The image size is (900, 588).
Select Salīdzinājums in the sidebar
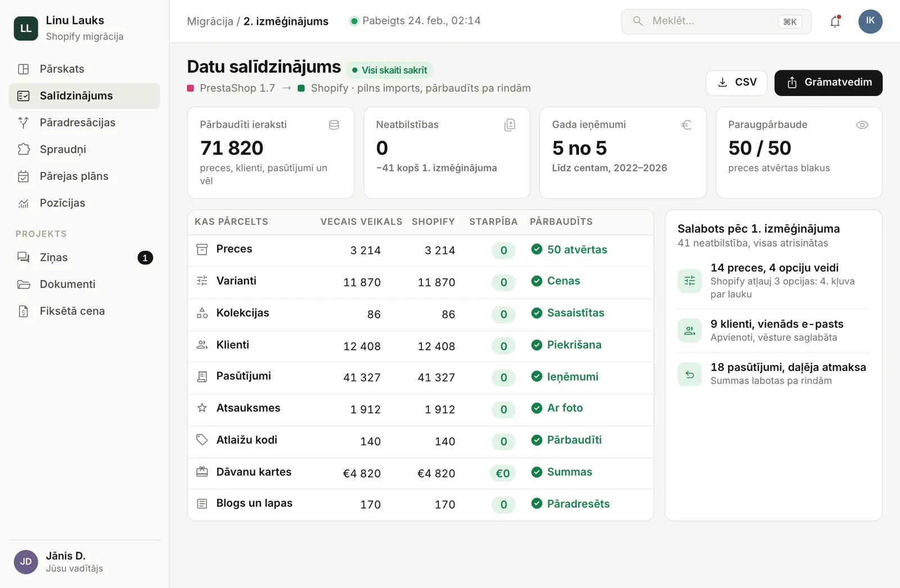tap(84, 96)
